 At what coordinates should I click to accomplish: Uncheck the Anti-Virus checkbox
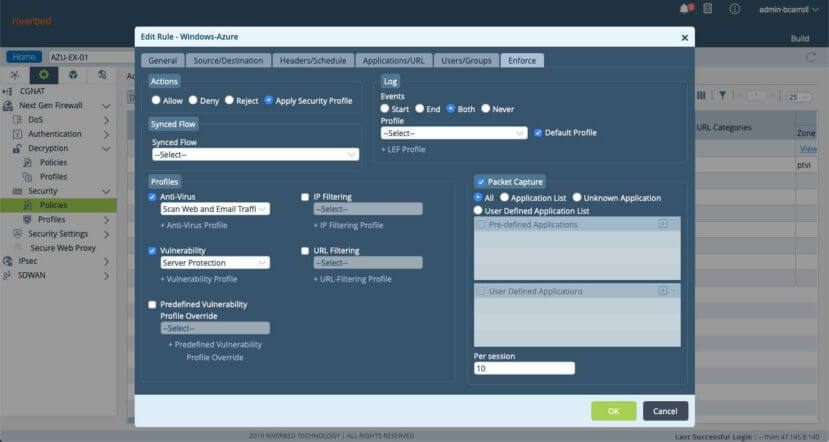point(152,197)
